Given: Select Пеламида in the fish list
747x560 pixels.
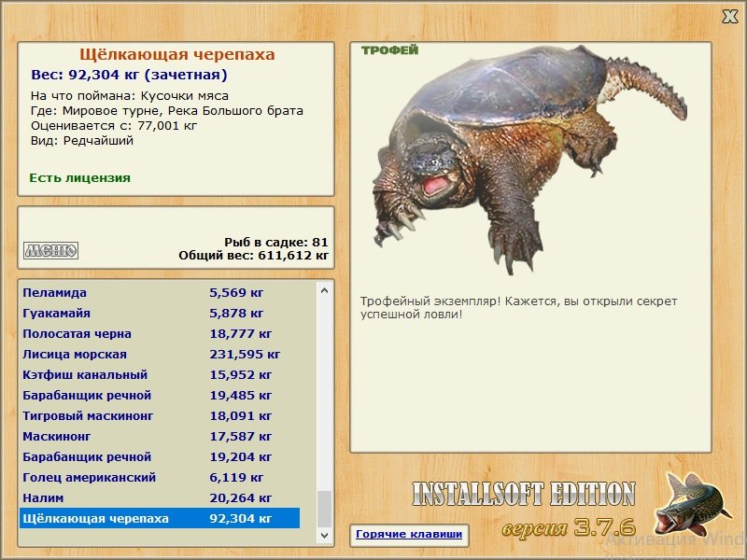Looking at the screenshot, I should tap(160, 293).
